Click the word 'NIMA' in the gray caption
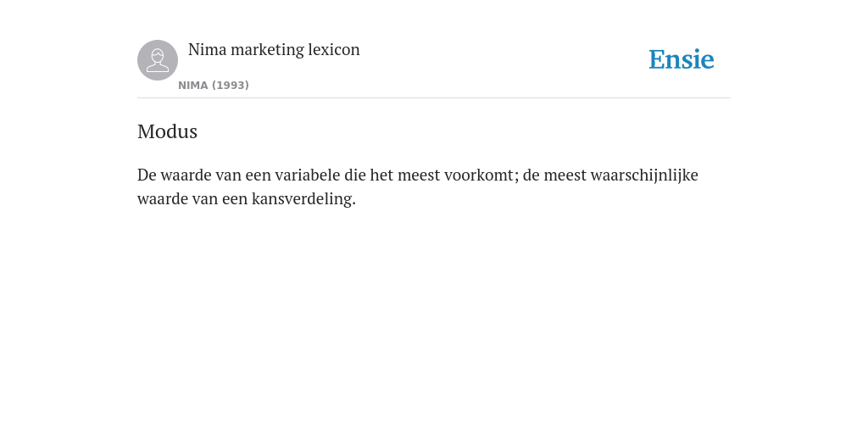The width and height of the screenshot is (868, 434). 193,86
